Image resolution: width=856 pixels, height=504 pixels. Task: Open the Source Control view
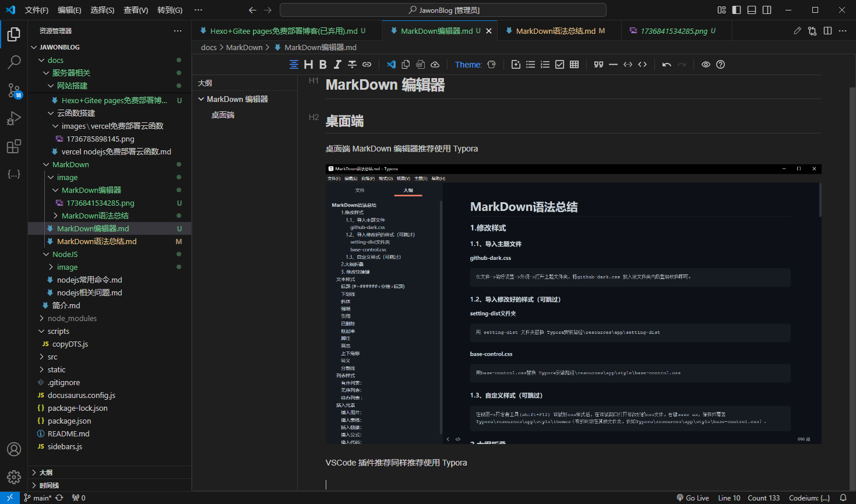coord(14,90)
